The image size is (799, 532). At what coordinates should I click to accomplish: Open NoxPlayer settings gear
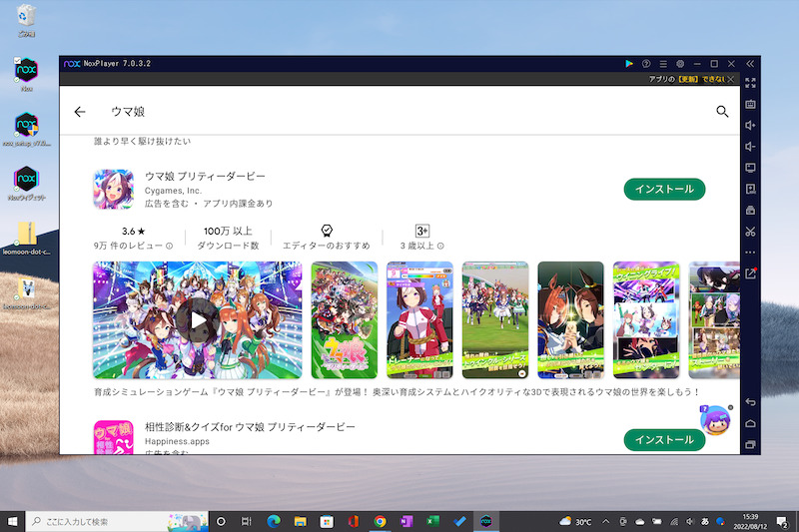point(680,63)
